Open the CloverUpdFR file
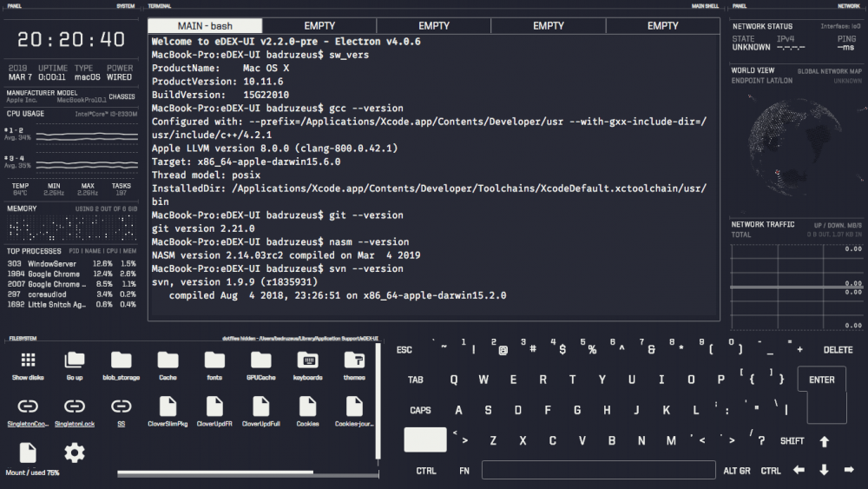Viewport: 868px width, 489px height. [x=214, y=406]
